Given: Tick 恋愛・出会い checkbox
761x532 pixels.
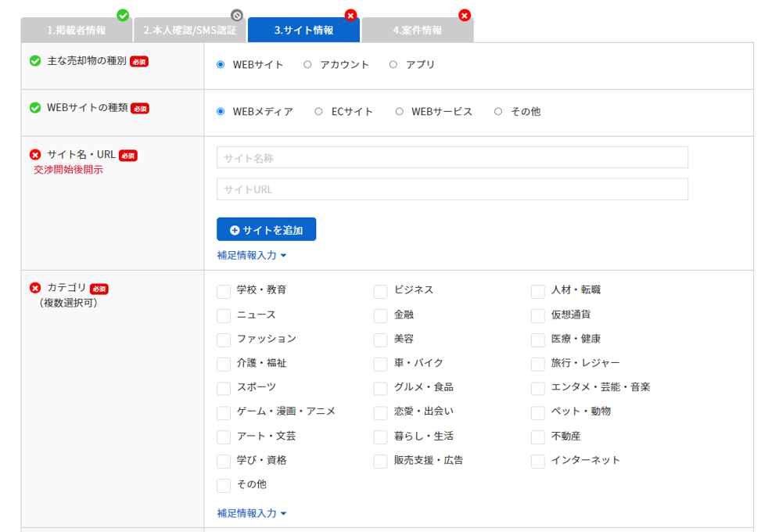Looking at the screenshot, I should pyautogui.click(x=380, y=413).
